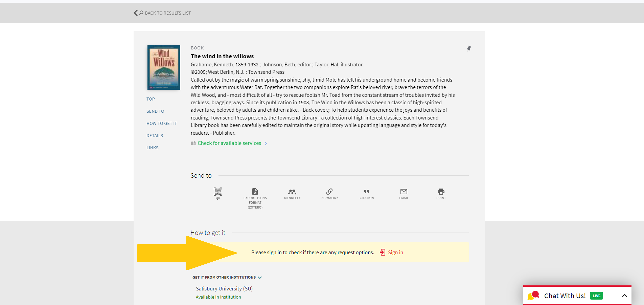This screenshot has width=644, height=305.
Task: Email this record
Action: click(404, 194)
